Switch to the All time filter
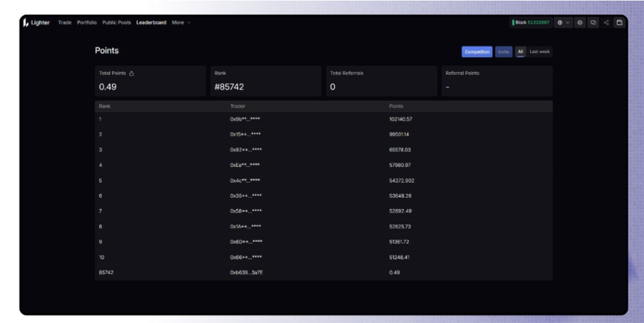This screenshot has height=323, width=644. 520,52
